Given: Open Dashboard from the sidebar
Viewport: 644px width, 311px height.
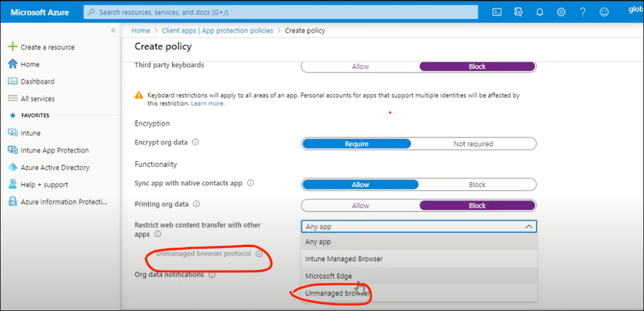Looking at the screenshot, I should (x=38, y=82).
